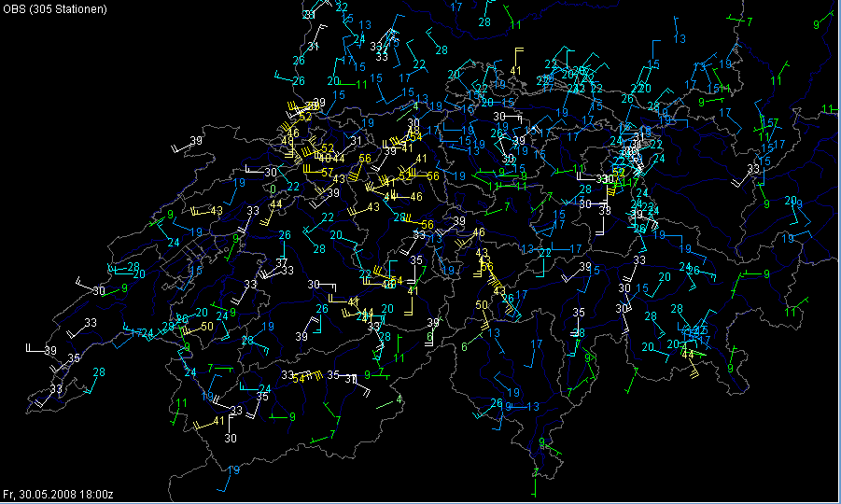
Task: Click the 'Fr, 30.05.2008 18:00z' timestamp
Action: click(58, 495)
